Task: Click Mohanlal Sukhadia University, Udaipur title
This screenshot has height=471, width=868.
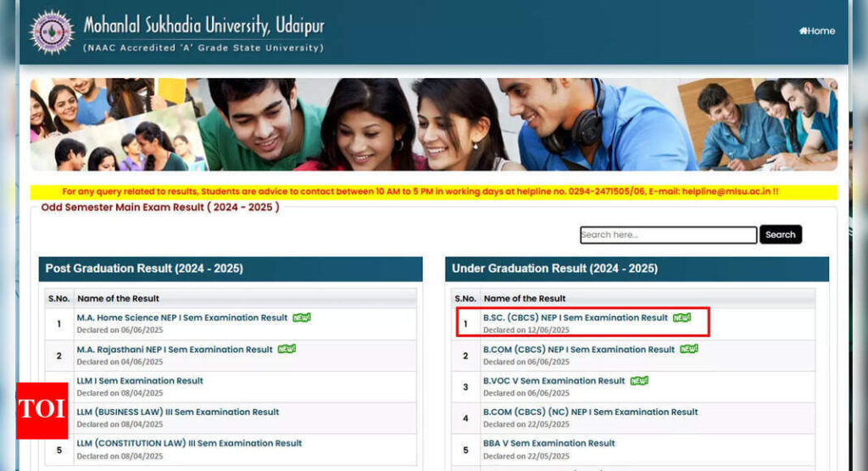Action: coord(203,25)
